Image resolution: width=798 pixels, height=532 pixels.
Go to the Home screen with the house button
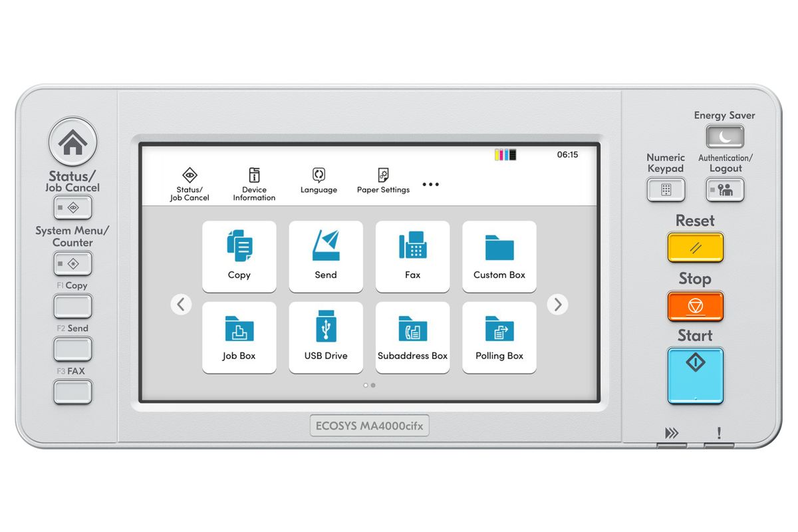click(x=72, y=142)
